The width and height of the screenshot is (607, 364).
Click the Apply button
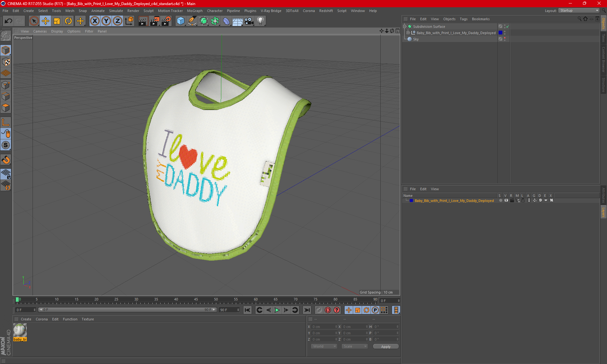tap(386, 347)
